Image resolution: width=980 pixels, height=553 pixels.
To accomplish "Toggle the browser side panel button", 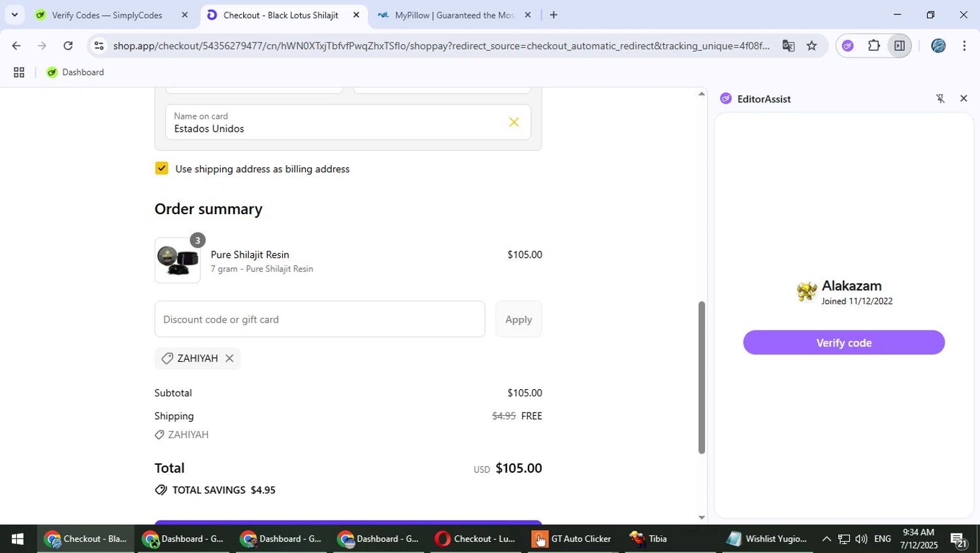I will click(x=900, y=46).
